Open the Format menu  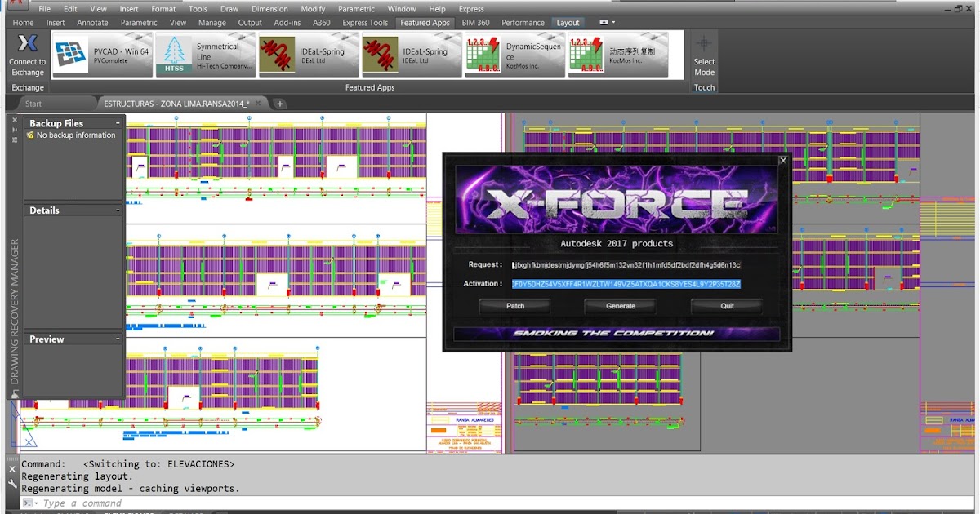point(163,9)
